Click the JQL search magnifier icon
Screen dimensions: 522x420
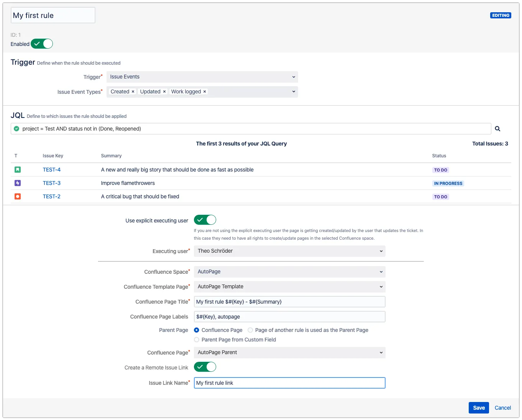click(497, 129)
